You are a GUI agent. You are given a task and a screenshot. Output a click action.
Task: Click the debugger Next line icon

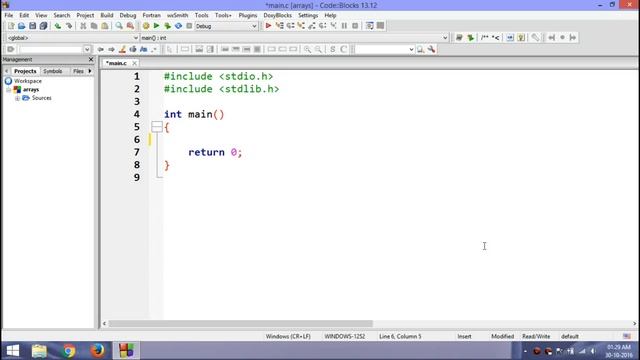click(x=290, y=26)
